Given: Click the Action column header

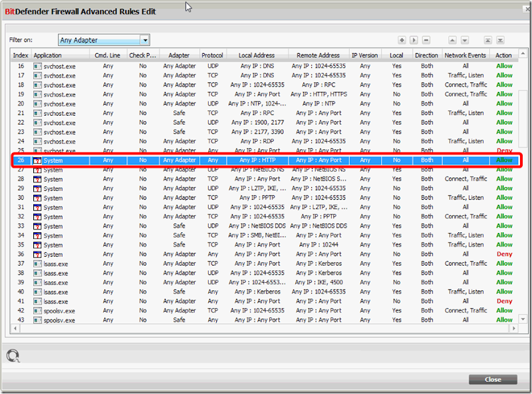Looking at the screenshot, I should tap(503, 55).
